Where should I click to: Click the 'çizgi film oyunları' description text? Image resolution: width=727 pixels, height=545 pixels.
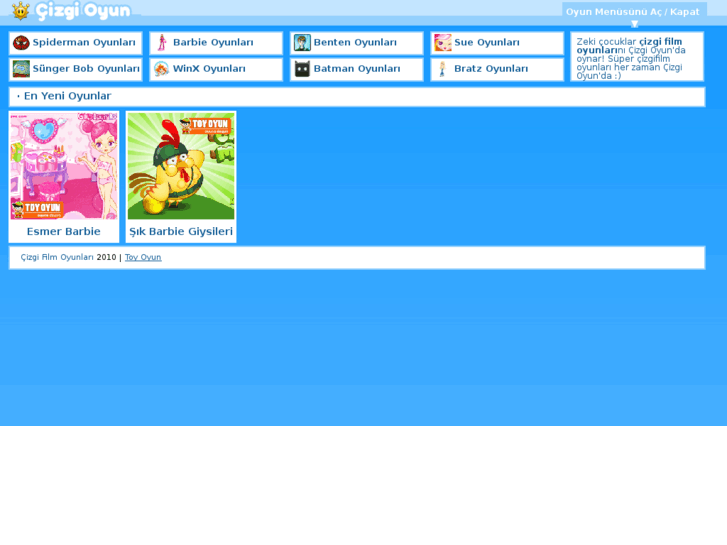pyautogui.click(x=629, y=46)
